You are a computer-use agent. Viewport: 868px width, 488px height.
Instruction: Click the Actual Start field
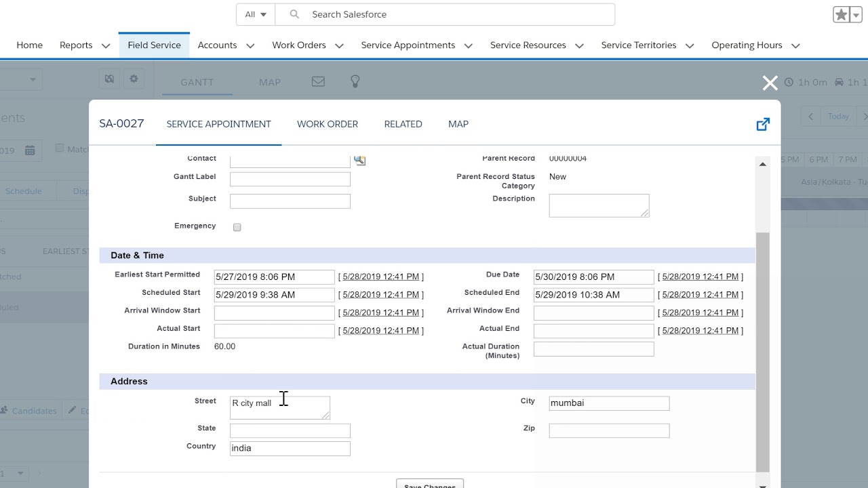click(275, 331)
